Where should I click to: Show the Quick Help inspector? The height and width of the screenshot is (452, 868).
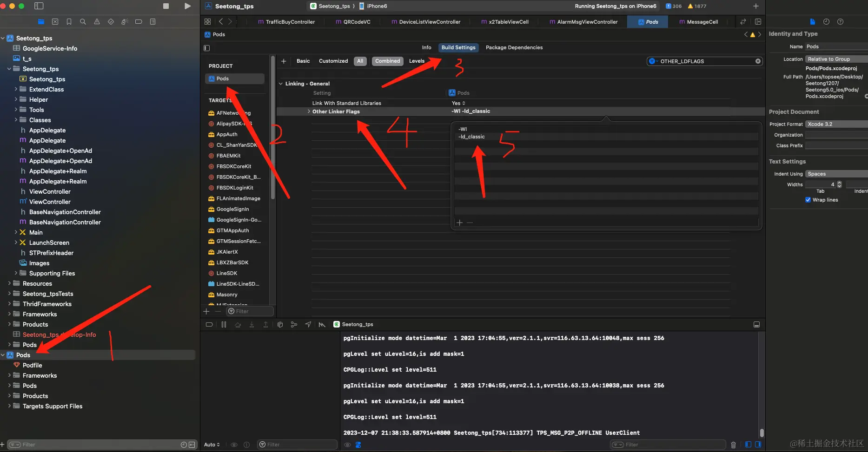840,22
